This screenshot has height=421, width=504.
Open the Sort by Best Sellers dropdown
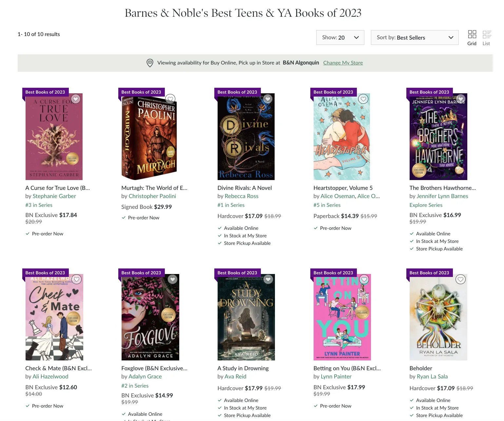coord(415,38)
